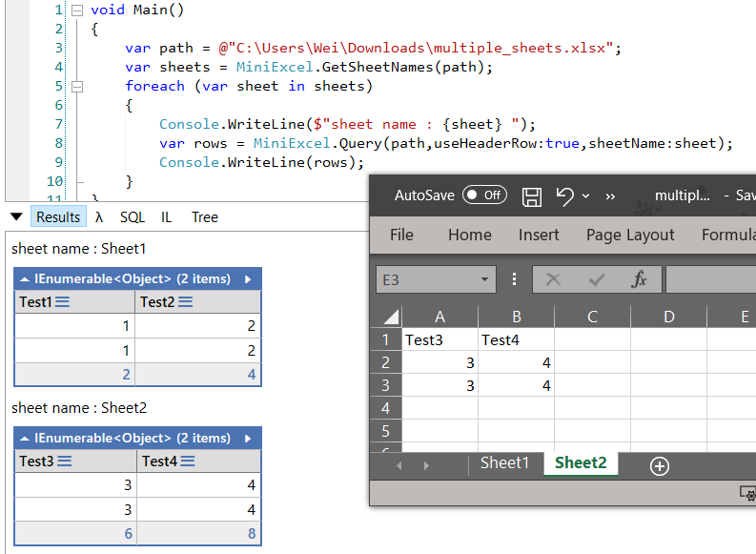Switch to the Sheet1 tab
756x554 pixels.
(505, 462)
